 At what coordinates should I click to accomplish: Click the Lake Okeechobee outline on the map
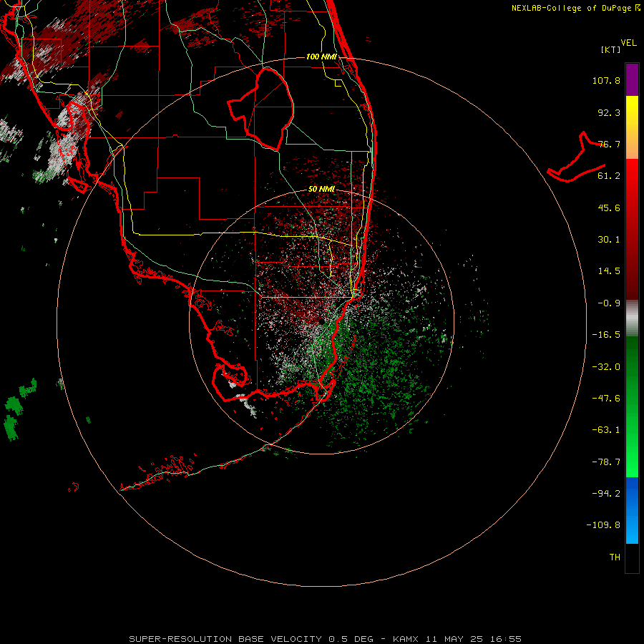[261, 109]
